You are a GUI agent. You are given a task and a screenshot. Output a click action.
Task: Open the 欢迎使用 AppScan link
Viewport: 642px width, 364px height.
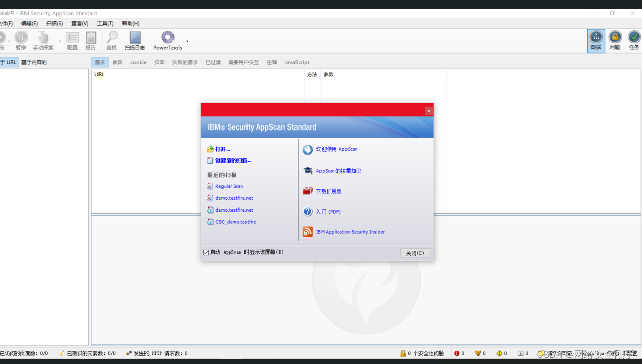336,149
